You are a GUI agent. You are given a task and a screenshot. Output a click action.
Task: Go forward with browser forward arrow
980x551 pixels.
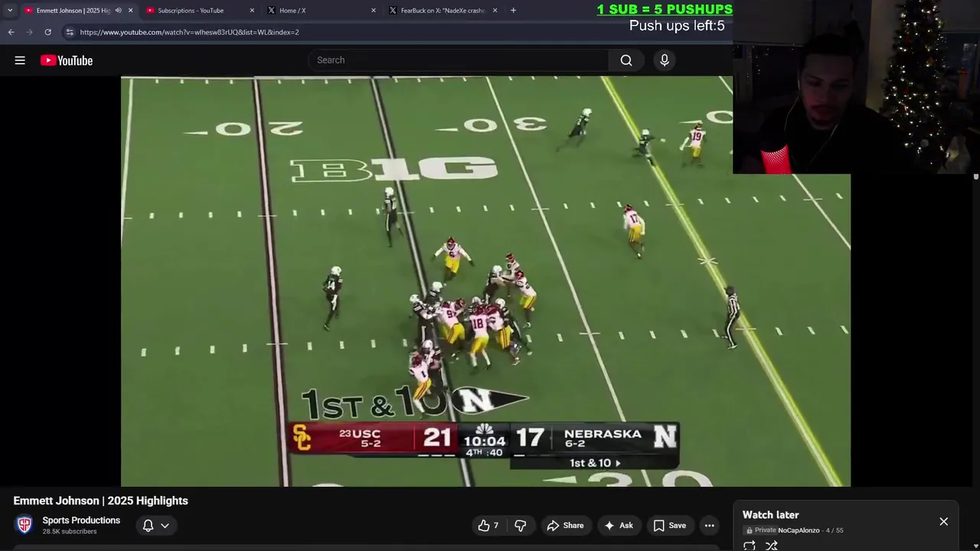[29, 32]
